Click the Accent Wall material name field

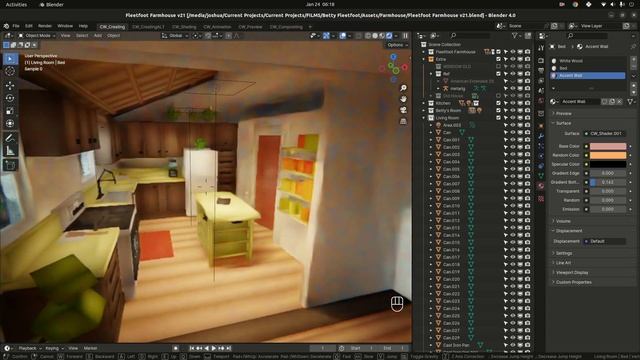click(580, 102)
